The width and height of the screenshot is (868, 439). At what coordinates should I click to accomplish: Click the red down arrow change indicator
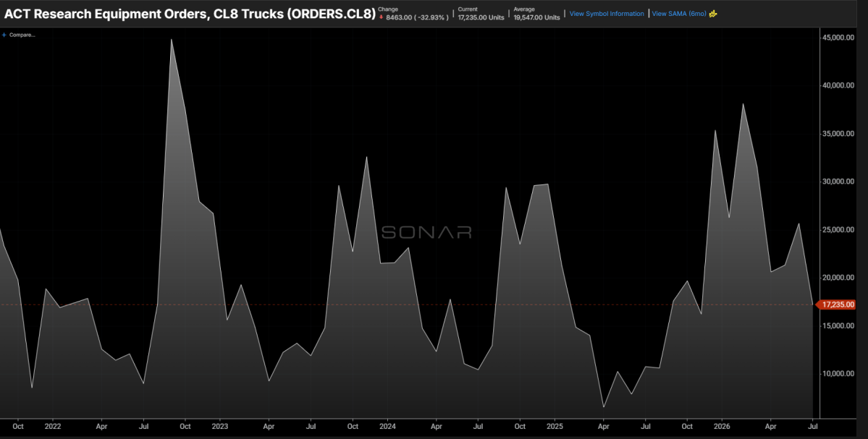click(x=381, y=17)
